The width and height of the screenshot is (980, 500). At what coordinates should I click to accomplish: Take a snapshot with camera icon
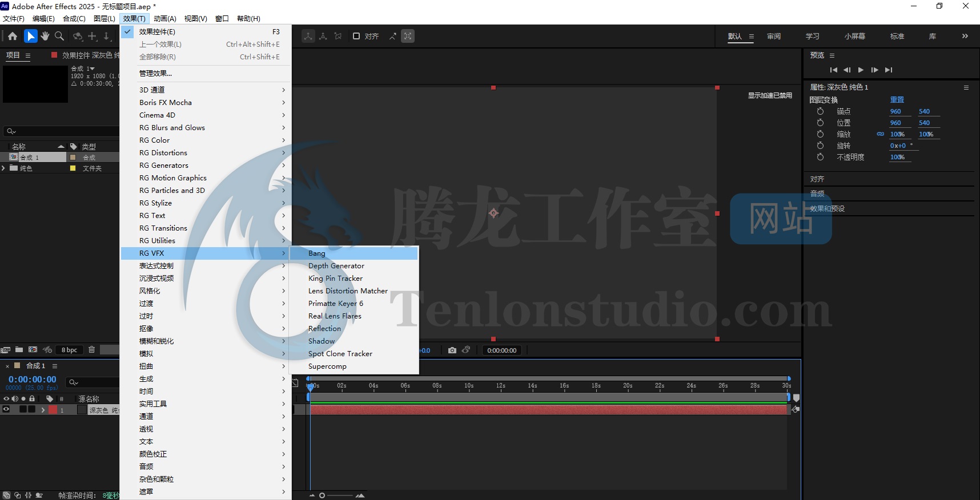click(x=452, y=350)
